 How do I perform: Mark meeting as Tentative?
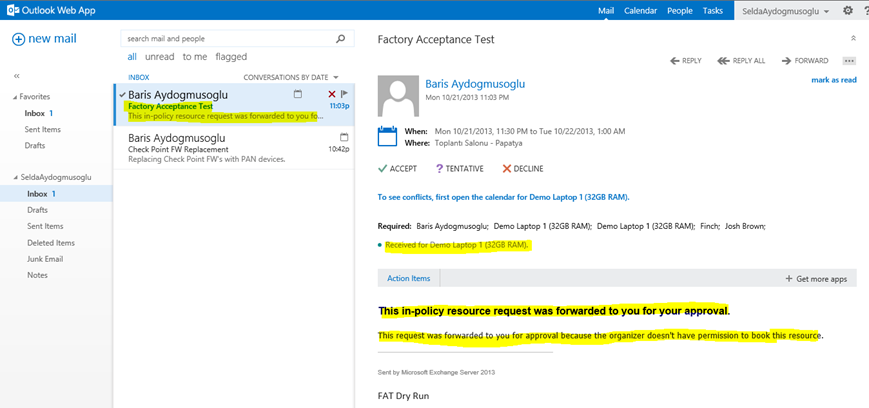point(459,169)
